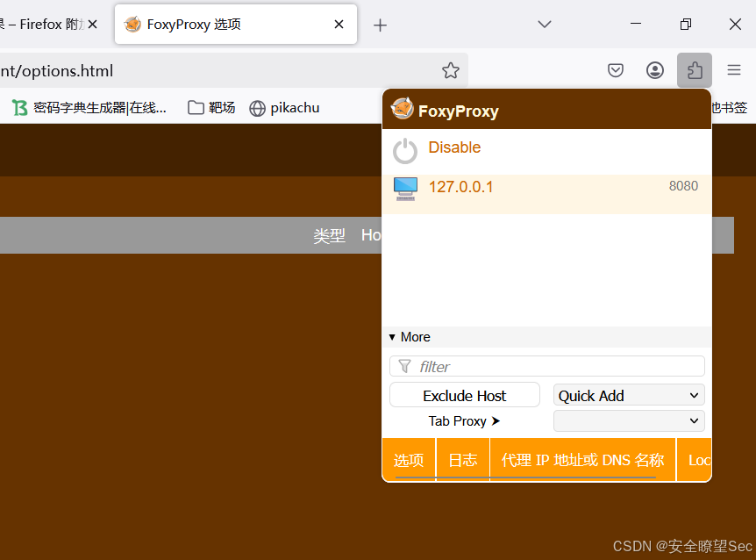The height and width of the screenshot is (560, 756).
Task: Open the pikachu bookmark
Action: [284, 108]
